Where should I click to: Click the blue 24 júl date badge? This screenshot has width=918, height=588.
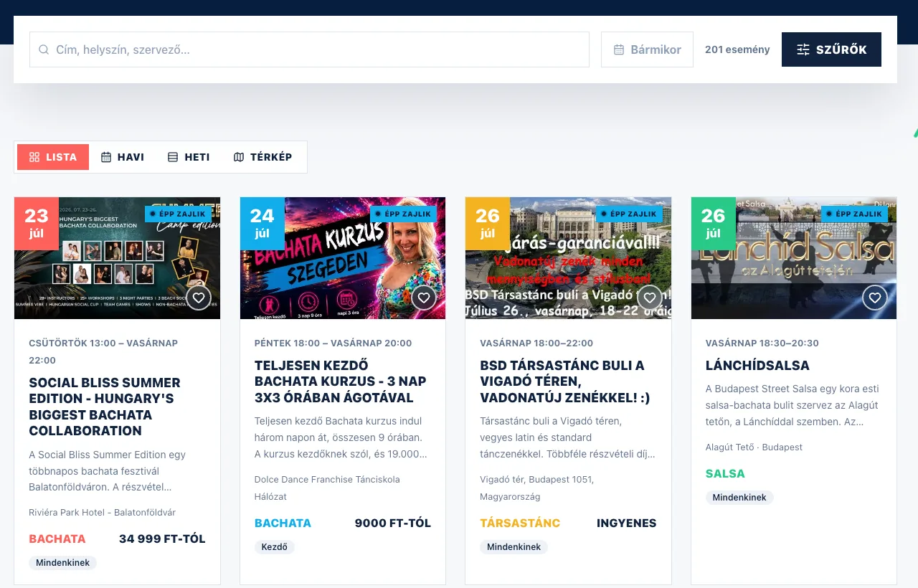(262, 223)
